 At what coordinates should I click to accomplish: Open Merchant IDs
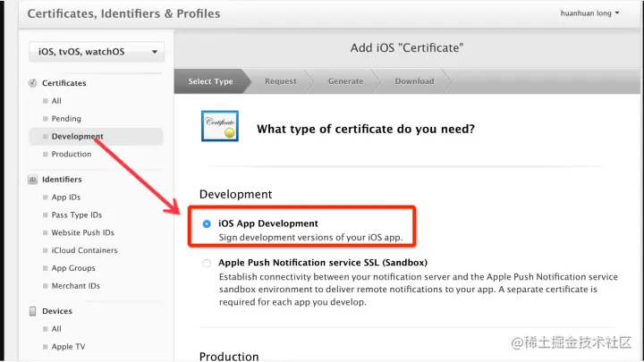75,286
